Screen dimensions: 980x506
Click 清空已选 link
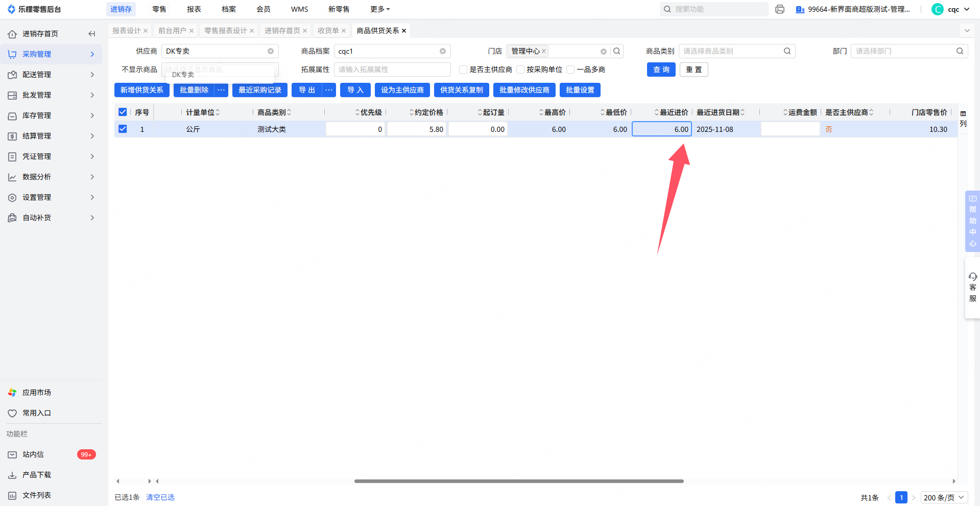click(160, 497)
